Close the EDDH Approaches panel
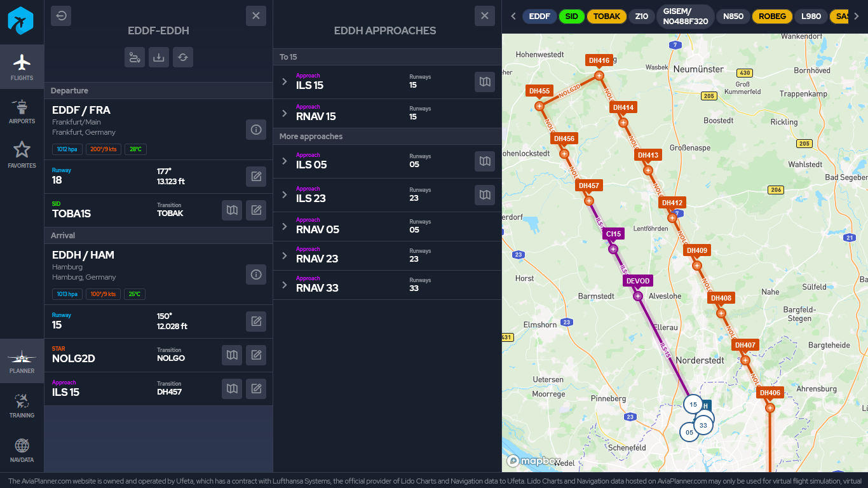The width and height of the screenshot is (868, 488). tap(485, 16)
